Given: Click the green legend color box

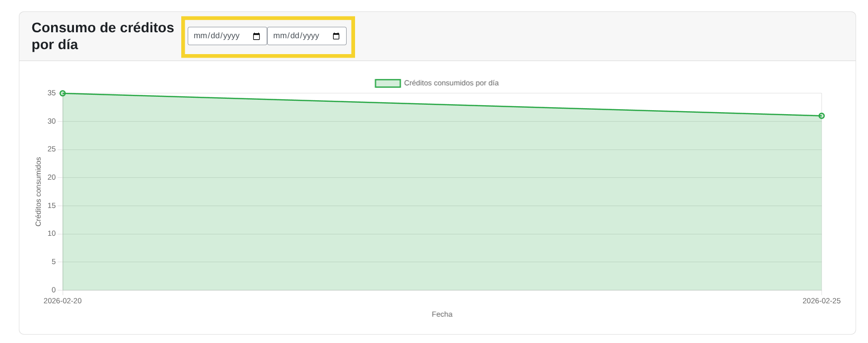Looking at the screenshot, I should 387,83.
